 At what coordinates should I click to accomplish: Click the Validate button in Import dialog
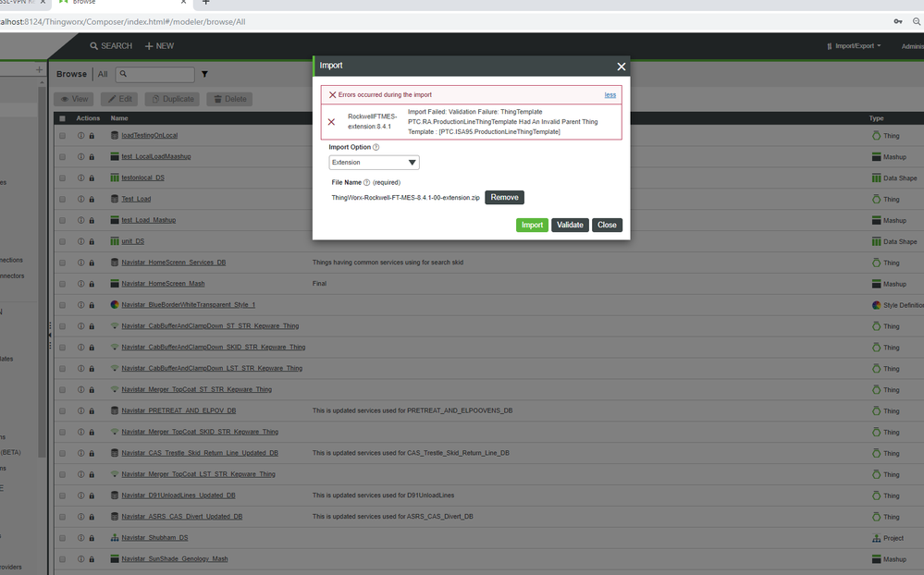tap(570, 225)
